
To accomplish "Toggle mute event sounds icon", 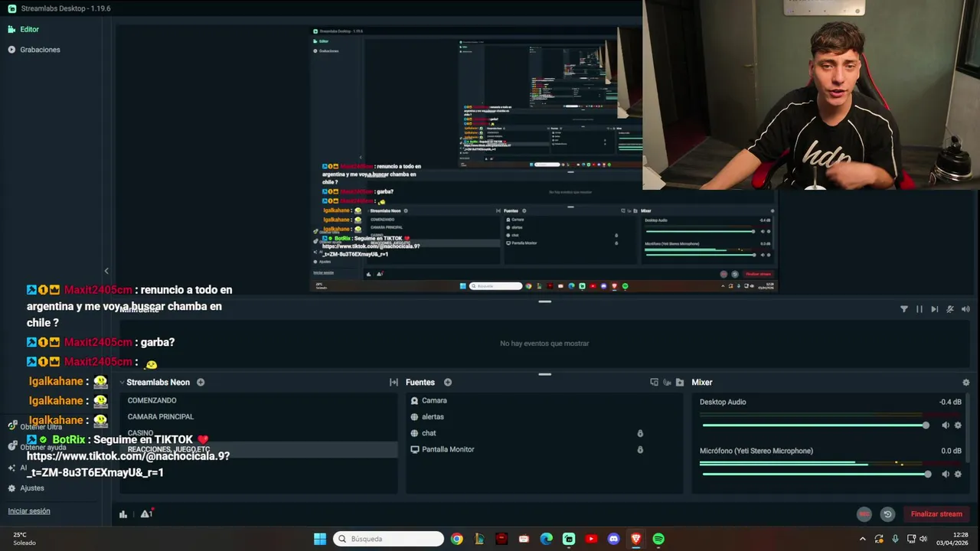I will pyautogui.click(x=950, y=309).
